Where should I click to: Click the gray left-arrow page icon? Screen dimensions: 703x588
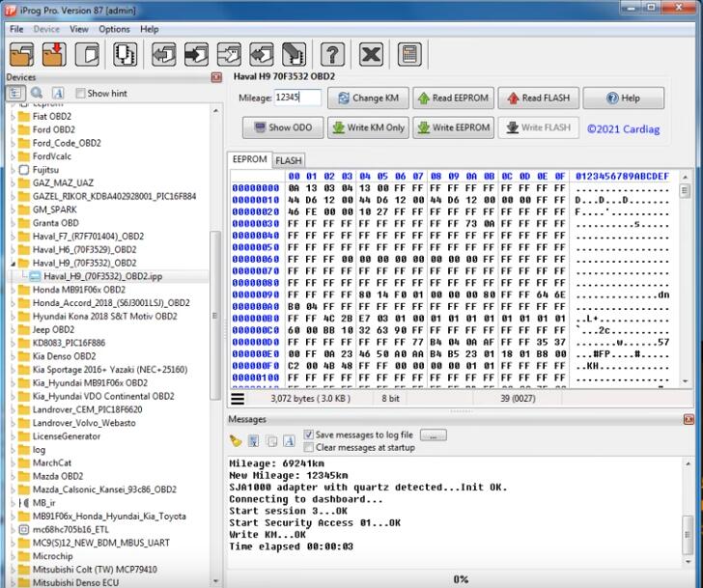pos(163,55)
